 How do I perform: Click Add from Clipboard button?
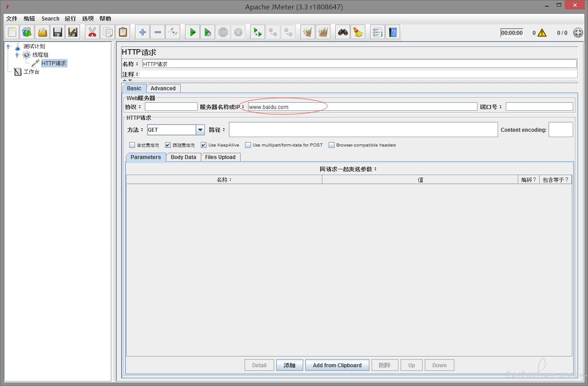point(337,365)
